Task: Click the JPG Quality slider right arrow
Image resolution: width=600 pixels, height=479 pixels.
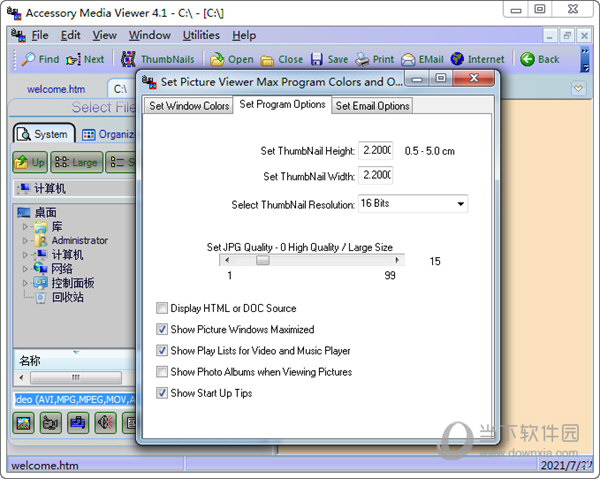Action: (x=397, y=261)
